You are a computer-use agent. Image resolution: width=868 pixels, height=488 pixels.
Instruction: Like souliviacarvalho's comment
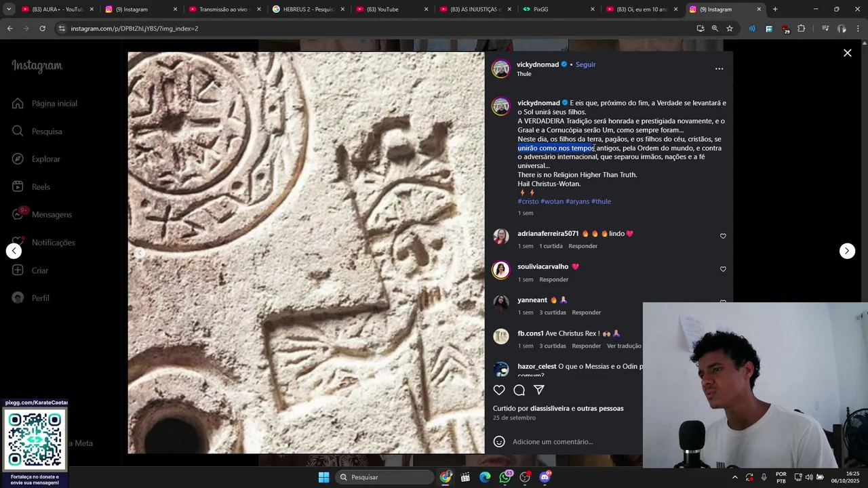[723, 269]
